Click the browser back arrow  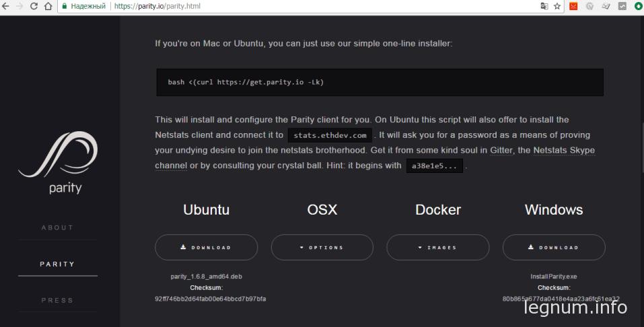[5, 6]
